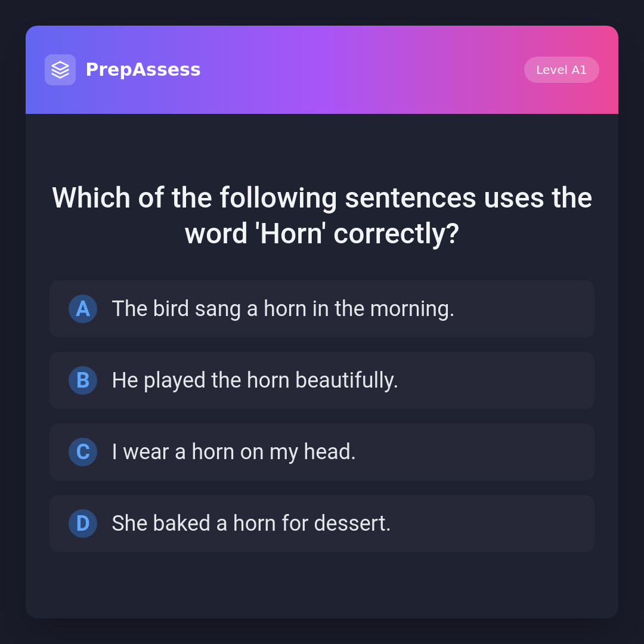Choose 'He played the horn beautifully.'
The image size is (644, 644).
(255, 380)
